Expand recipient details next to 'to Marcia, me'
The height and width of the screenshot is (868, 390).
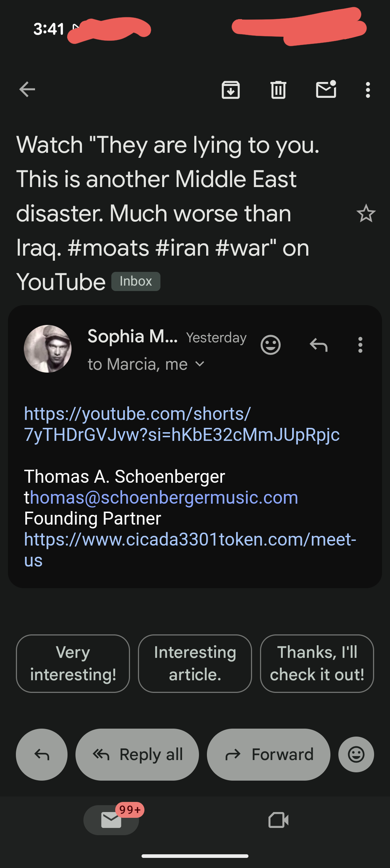200,364
